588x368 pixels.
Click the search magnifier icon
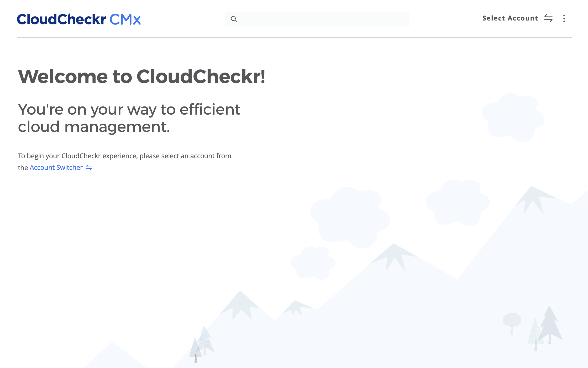click(234, 19)
